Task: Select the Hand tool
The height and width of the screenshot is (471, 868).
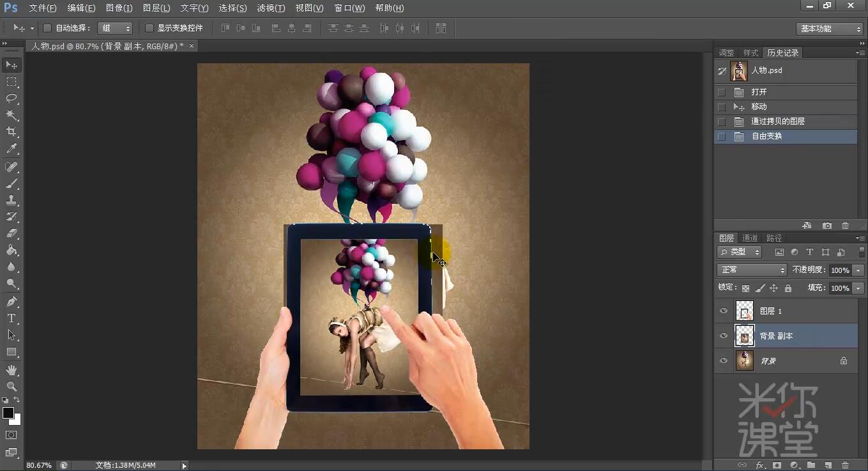Action: click(11, 370)
